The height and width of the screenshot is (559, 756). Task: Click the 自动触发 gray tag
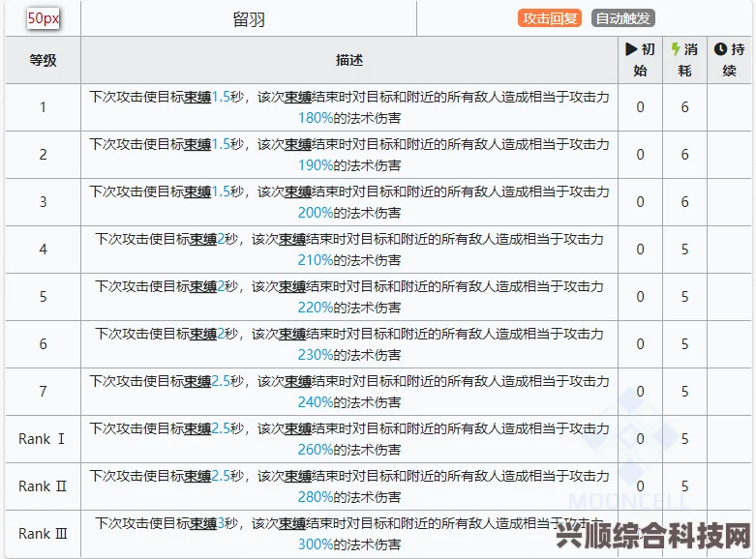click(x=623, y=18)
